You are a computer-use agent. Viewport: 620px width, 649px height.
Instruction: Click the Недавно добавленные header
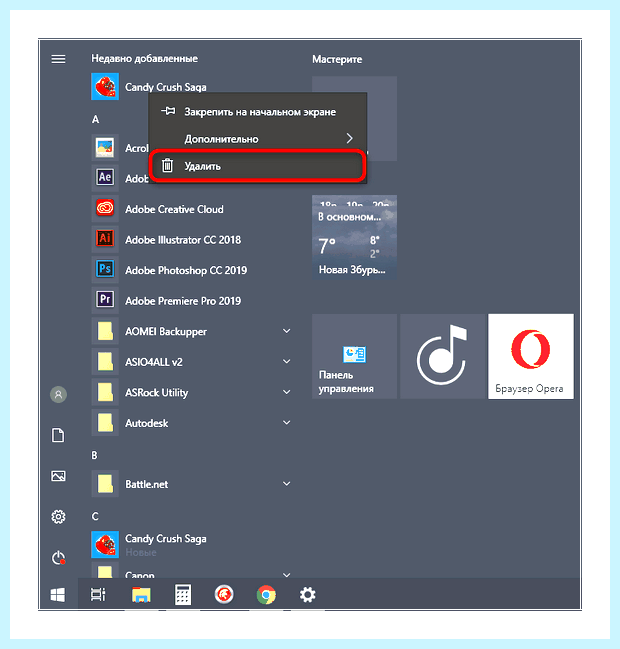pyautogui.click(x=144, y=59)
